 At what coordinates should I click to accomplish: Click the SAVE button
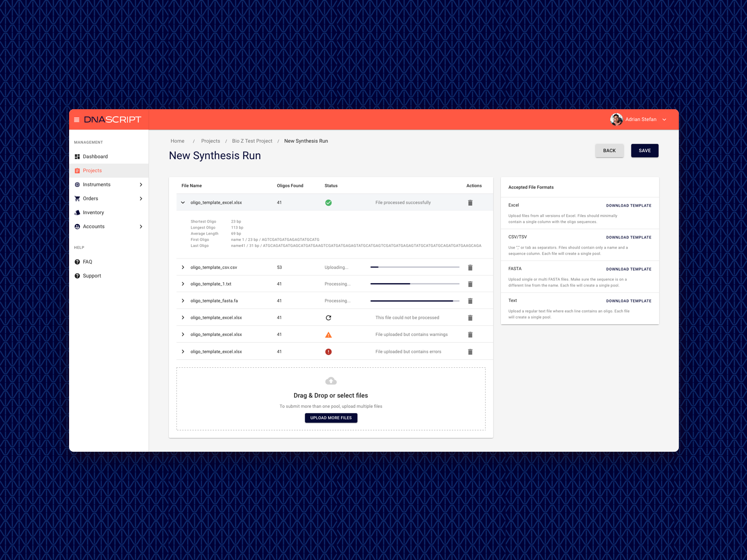645,150
